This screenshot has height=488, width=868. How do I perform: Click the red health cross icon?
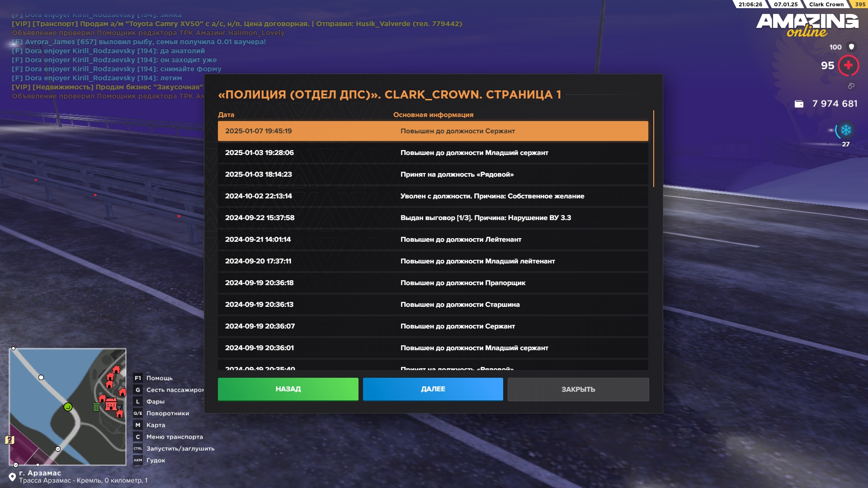[x=848, y=66]
